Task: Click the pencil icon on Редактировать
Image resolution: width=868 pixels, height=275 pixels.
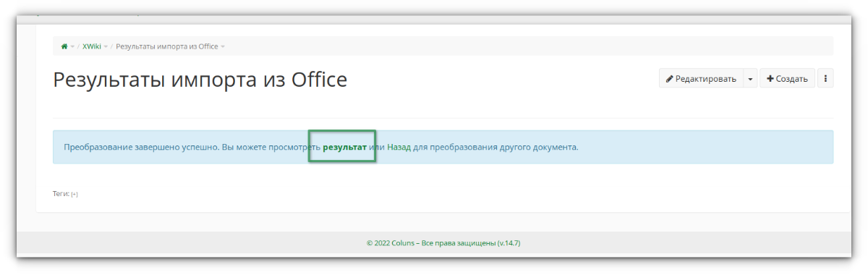Action: tap(670, 78)
